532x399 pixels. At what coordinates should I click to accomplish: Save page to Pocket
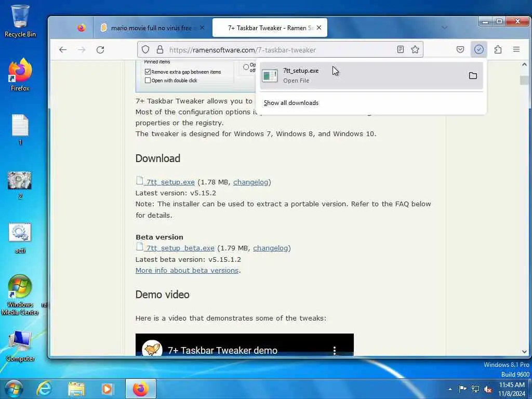pos(460,49)
